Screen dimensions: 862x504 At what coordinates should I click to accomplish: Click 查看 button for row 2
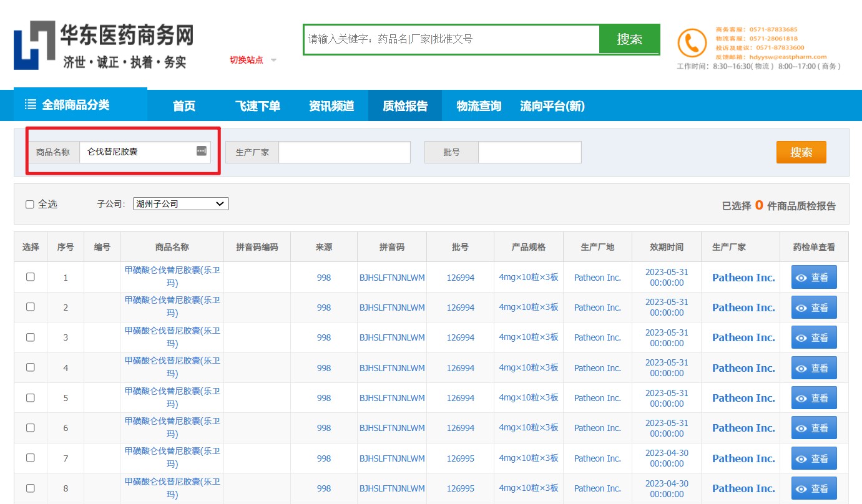[814, 308]
